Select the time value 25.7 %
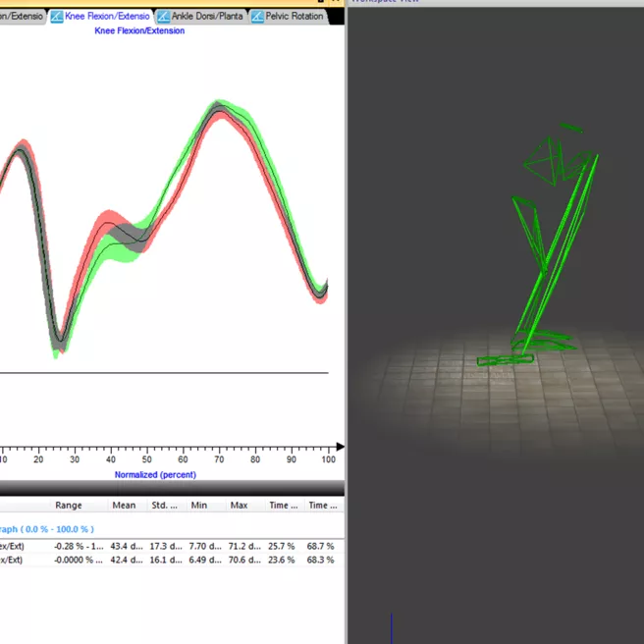Image resolution: width=644 pixels, height=644 pixels. [x=282, y=546]
